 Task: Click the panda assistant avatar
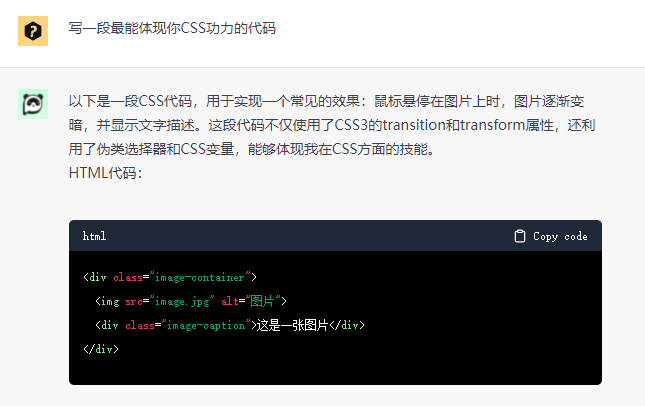(x=33, y=104)
